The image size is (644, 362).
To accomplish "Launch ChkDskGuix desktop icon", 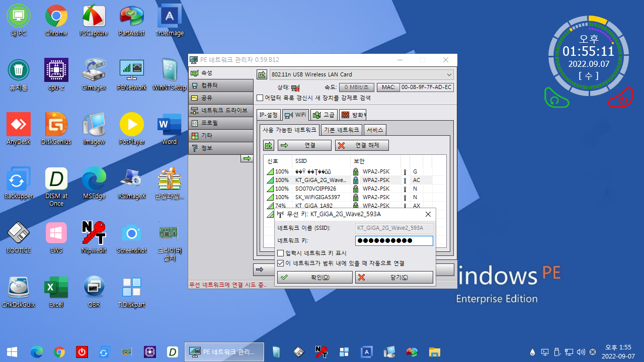I will click(x=19, y=292).
